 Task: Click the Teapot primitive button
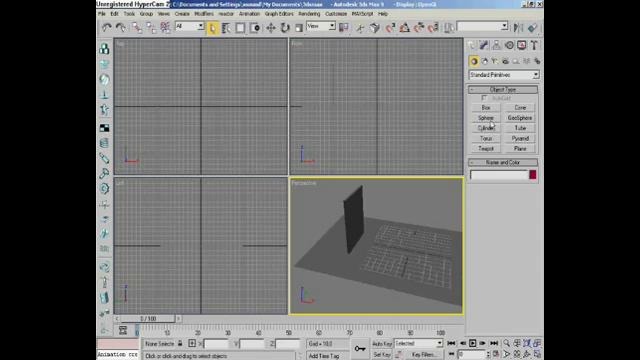486,149
